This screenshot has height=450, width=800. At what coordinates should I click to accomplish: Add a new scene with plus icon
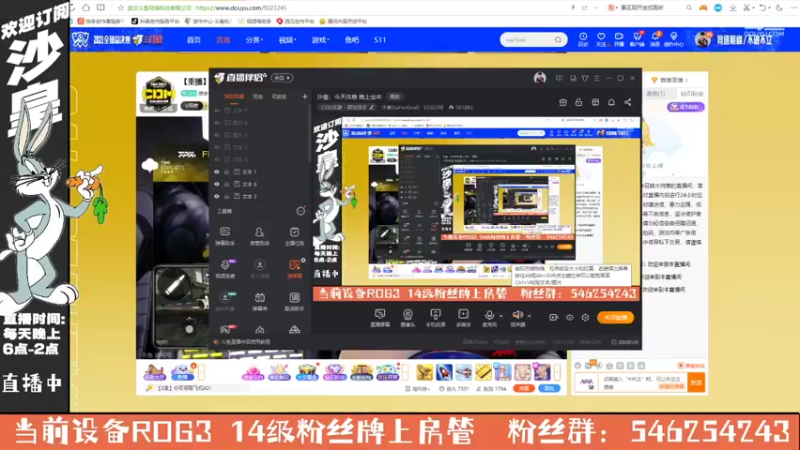[305, 96]
